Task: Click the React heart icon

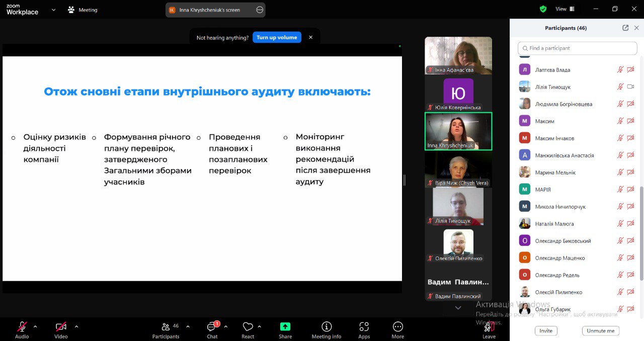Action: (x=248, y=327)
